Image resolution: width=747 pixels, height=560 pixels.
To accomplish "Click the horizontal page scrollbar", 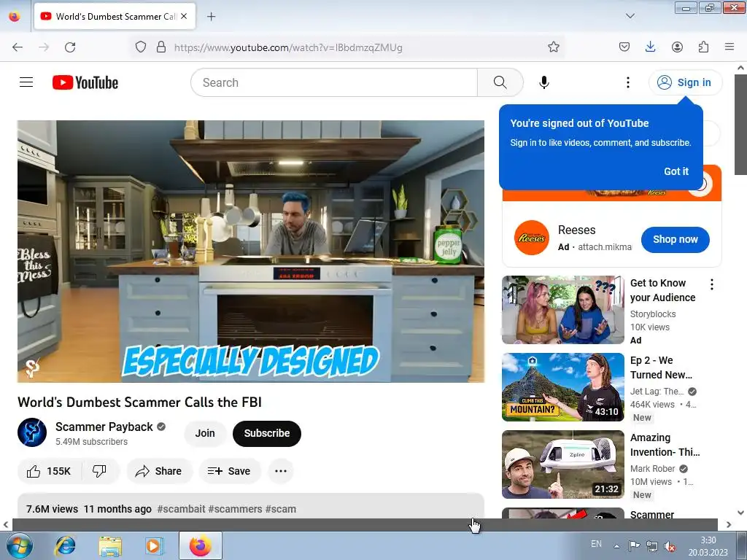I will (365, 524).
